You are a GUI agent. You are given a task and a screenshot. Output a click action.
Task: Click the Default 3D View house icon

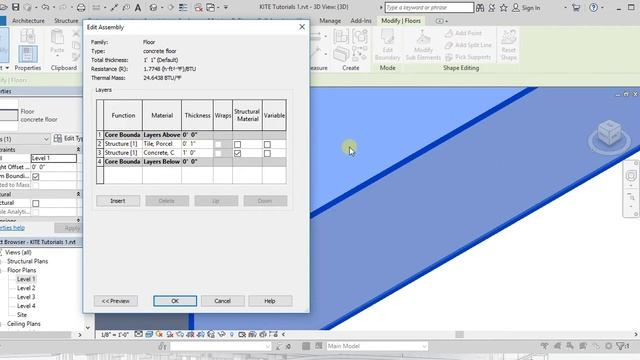point(153,7)
